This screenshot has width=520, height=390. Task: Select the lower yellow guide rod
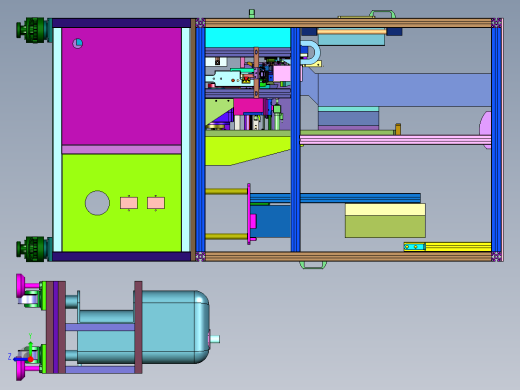[226, 237]
